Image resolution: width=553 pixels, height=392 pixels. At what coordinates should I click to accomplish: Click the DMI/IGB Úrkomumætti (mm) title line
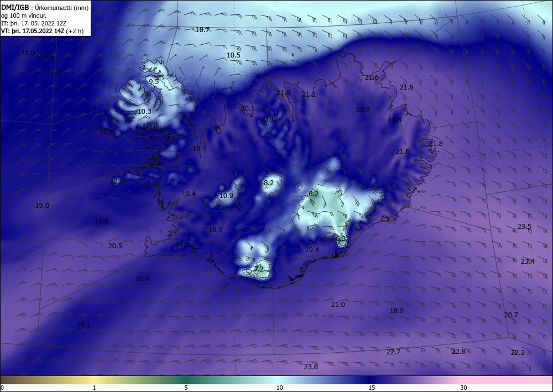(x=45, y=8)
